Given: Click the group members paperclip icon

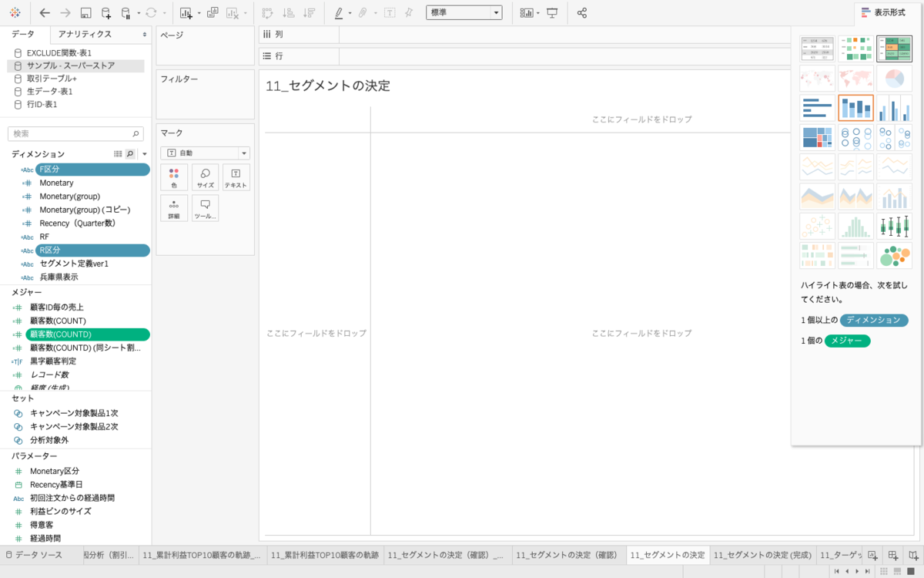Looking at the screenshot, I should pyautogui.click(x=363, y=12).
